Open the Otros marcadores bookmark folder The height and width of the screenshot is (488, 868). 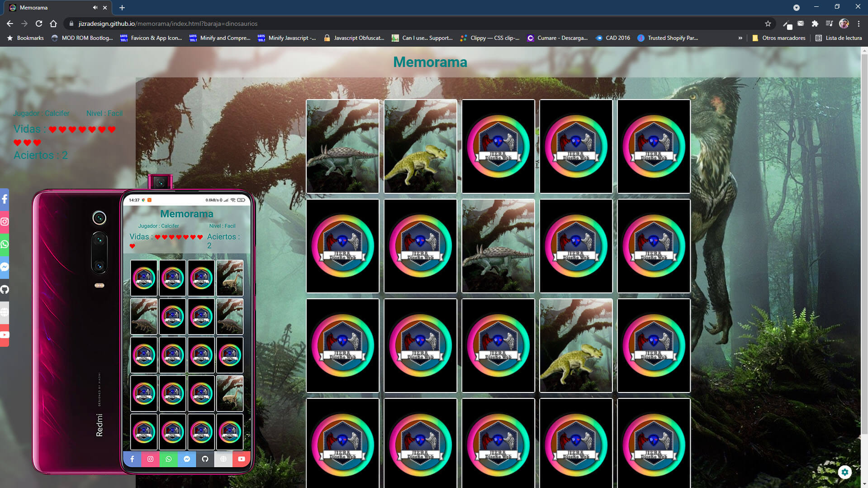(778, 38)
